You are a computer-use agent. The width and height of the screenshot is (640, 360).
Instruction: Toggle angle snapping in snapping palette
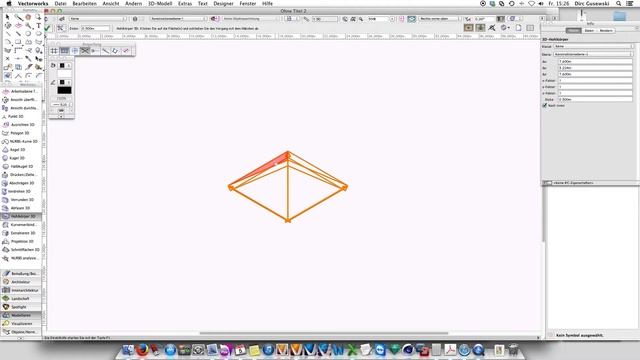click(75, 51)
